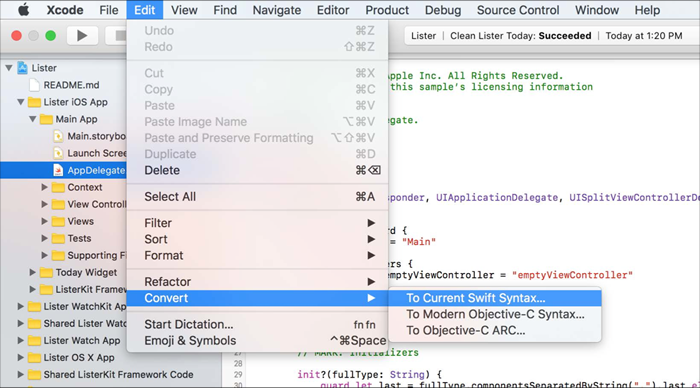Screen dimensions: 700x388
Task: Expand the Views folder triangle
Action: tap(44, 221)
